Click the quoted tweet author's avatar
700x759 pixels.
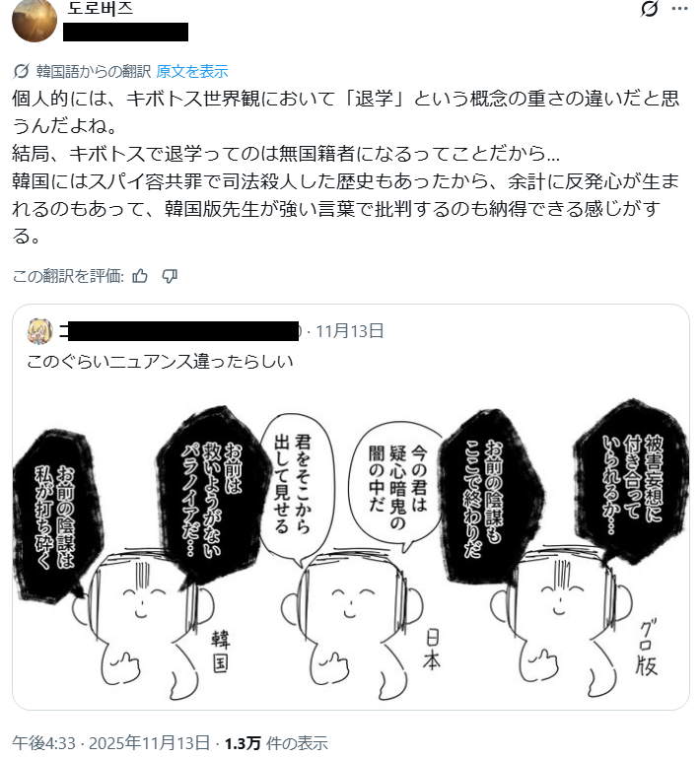click(39, 331)
